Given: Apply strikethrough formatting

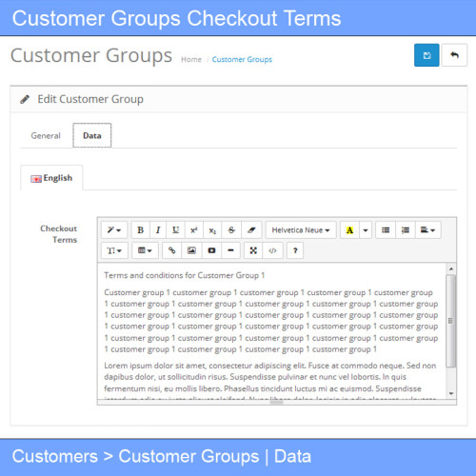Looking at the screenshot, I should 231,230.
